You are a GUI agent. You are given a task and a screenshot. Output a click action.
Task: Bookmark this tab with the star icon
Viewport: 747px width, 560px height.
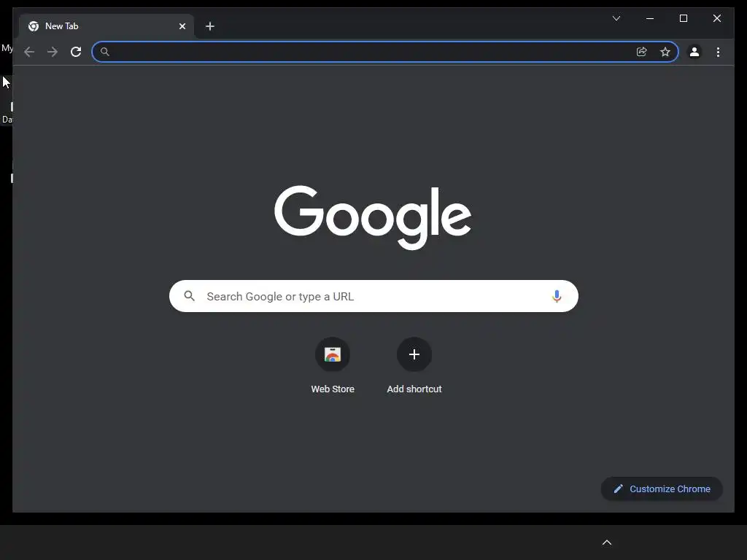665,52
